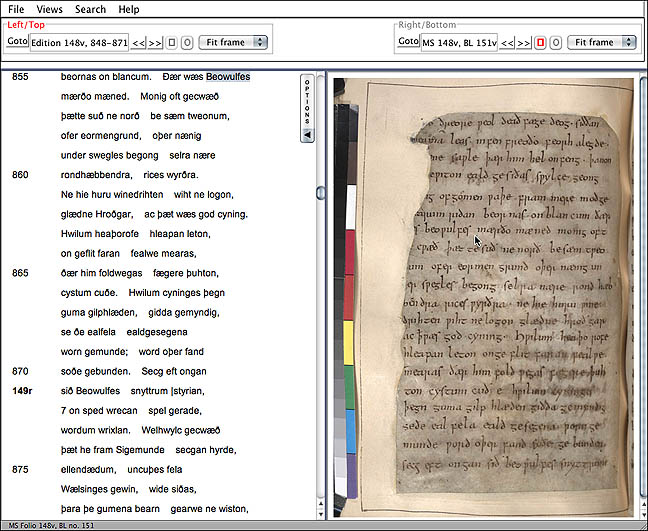This screenshot has height=531, width=648.
Task: Click the word 'Sigemunde' in the edition
Action: pos(142,450)
